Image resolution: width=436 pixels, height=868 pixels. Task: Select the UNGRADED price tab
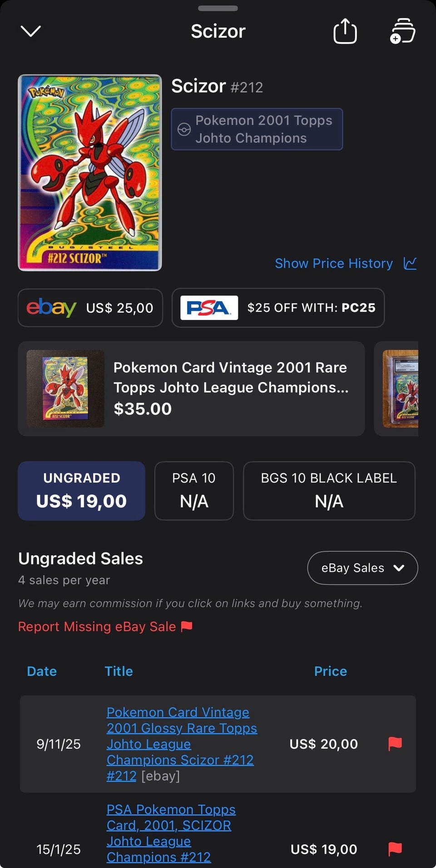[x=82, y=490]
